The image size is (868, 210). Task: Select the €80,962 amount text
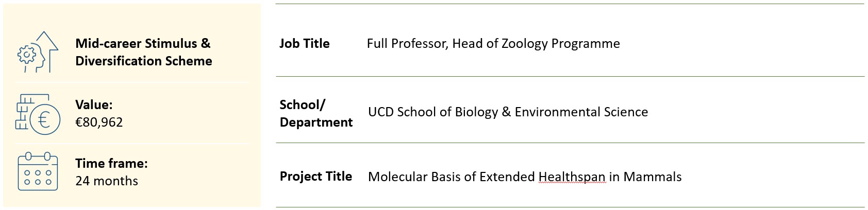tap(99, 122)
